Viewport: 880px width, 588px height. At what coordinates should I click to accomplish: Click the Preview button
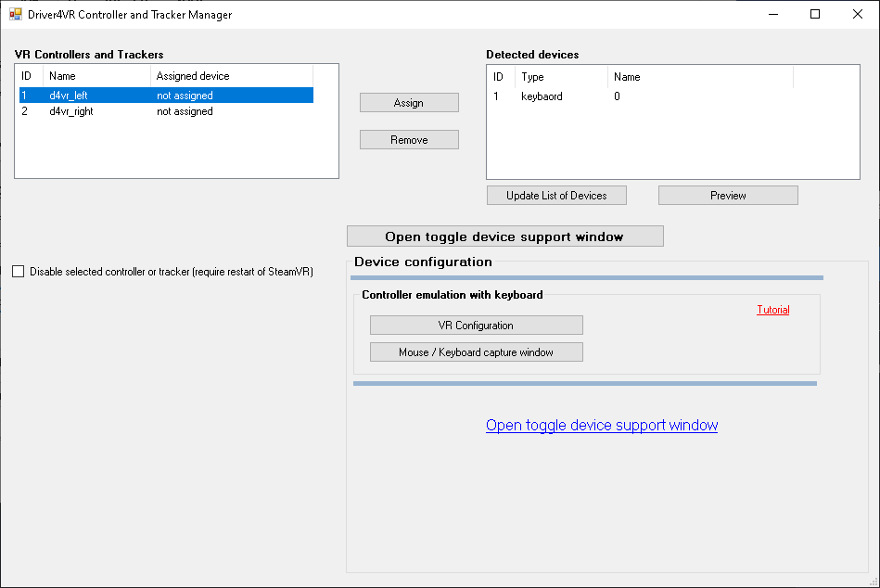point(728,196)
